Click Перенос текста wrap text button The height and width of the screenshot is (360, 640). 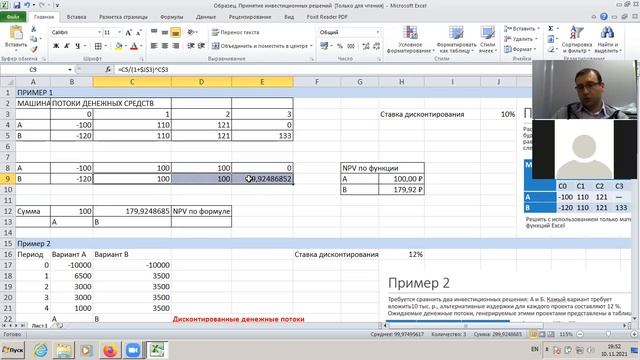(x=236, y=32)
